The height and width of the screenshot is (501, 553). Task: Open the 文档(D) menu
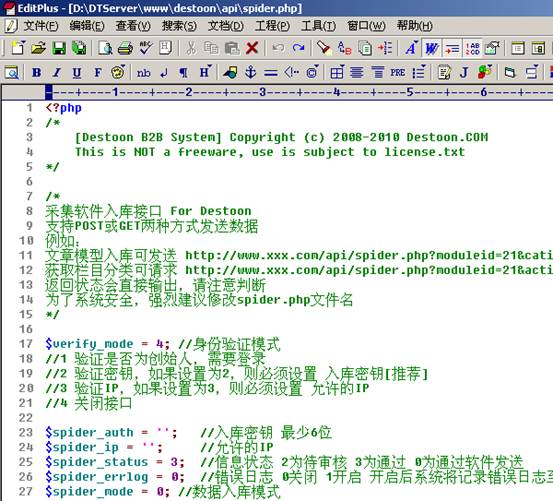point(226,25)
